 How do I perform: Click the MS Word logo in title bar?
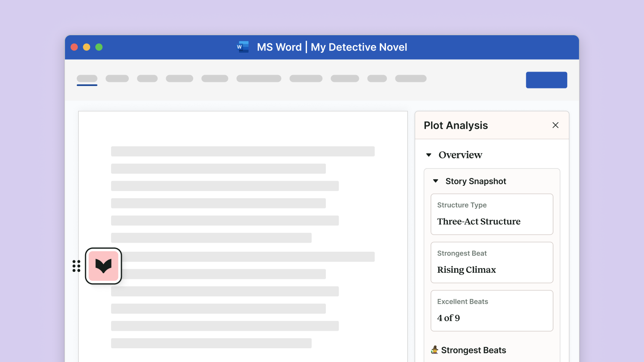click(243, 47)
